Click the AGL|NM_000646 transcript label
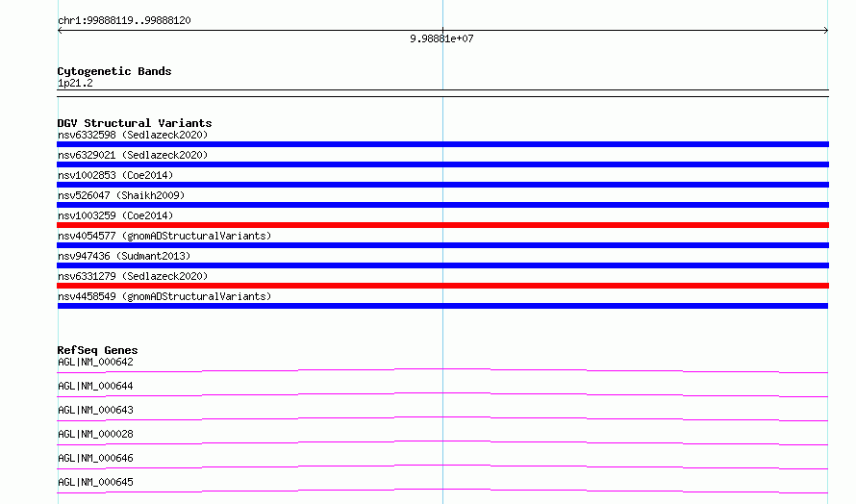Viewport: 856px width, 504px height. click(x=95, y=458)
